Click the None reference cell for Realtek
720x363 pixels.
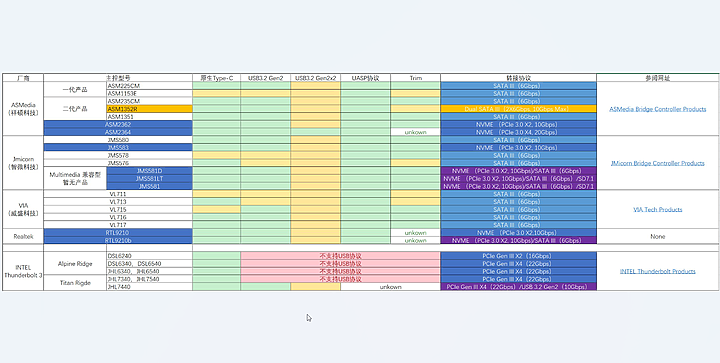click(658, 236)
